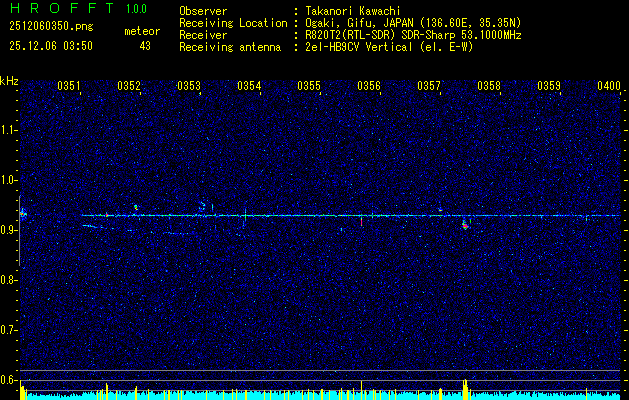Click the 0.8 kHz frequency label
Image resolution: width=629 pixels, height=400 pixels.
pos(9,280)
